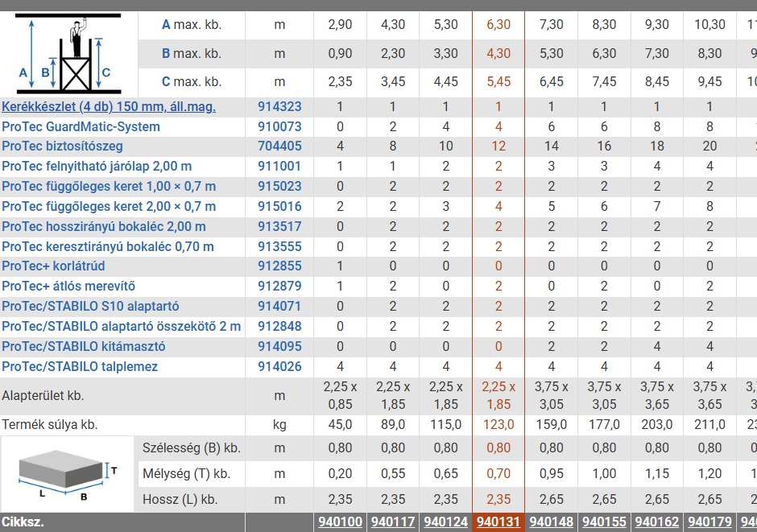Click weight value 45,0
This screenshot has height=532, width=757.
340,425
